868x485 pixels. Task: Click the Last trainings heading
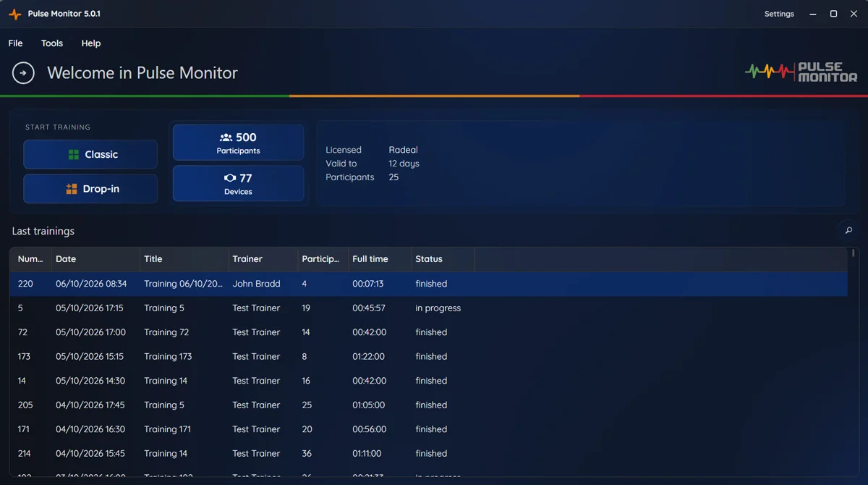[x=43, y=231]
